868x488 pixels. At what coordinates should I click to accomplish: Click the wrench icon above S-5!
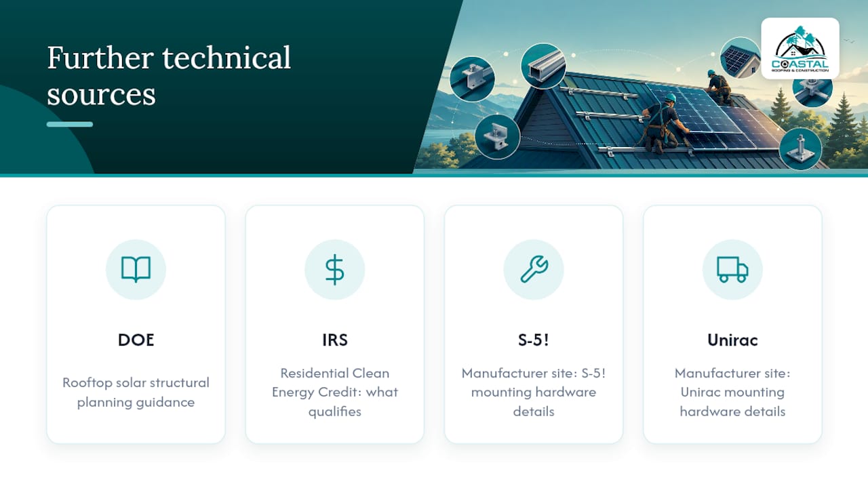point(534,270)
